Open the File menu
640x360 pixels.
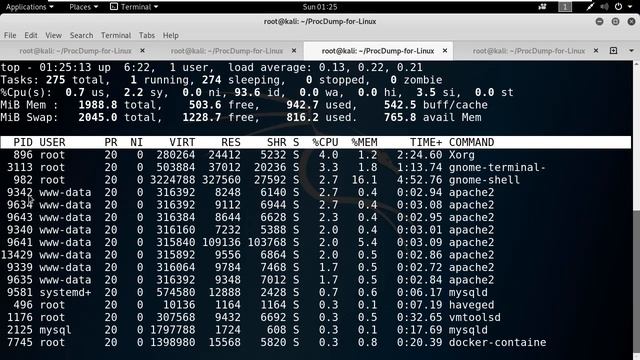click(x=10, y=36)
